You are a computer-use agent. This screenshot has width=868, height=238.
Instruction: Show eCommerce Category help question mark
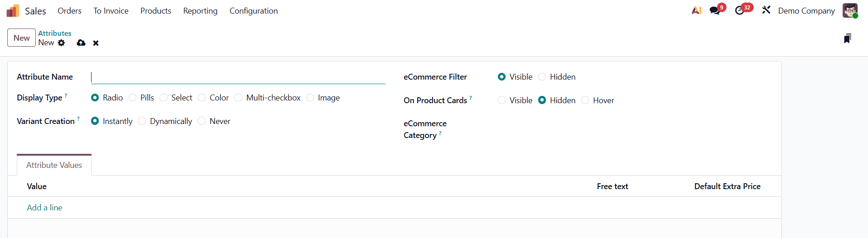(x=440, y=133)
